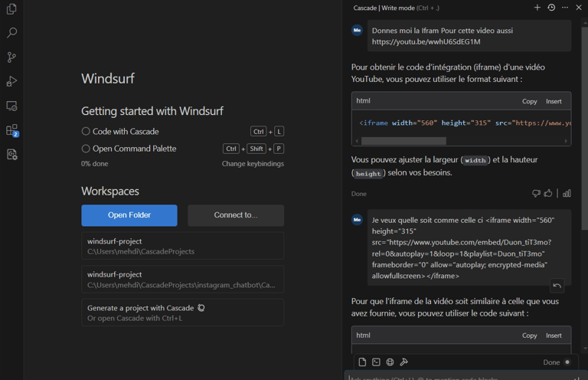
Task: Close the Cascade panel
Action: pos(579,8)
